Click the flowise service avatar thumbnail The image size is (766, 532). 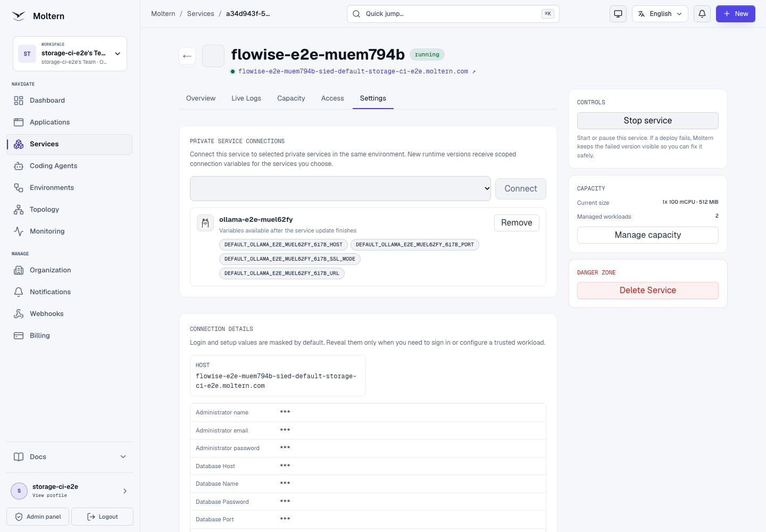213,56
